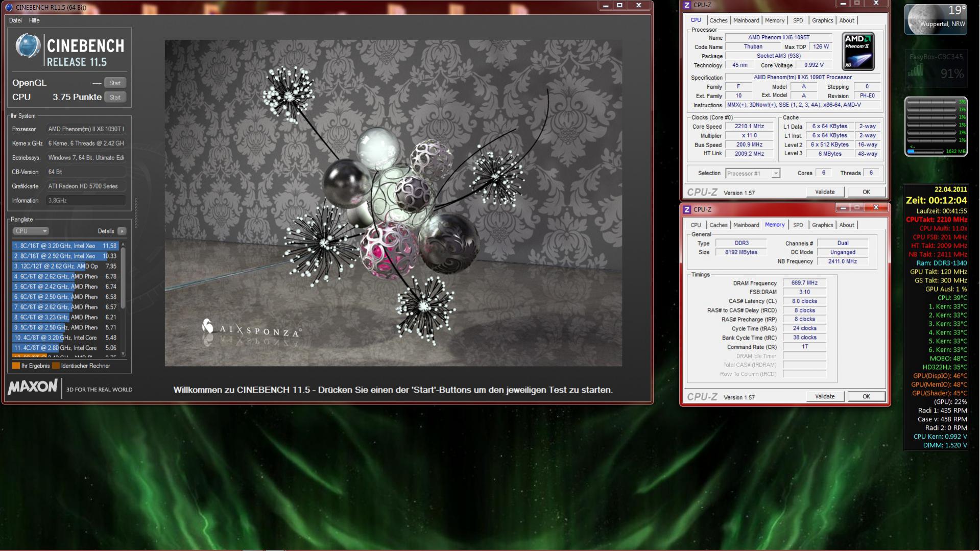Select ranking row 6C/6T @ 3.23 GHz

click(x=66, y=317)
